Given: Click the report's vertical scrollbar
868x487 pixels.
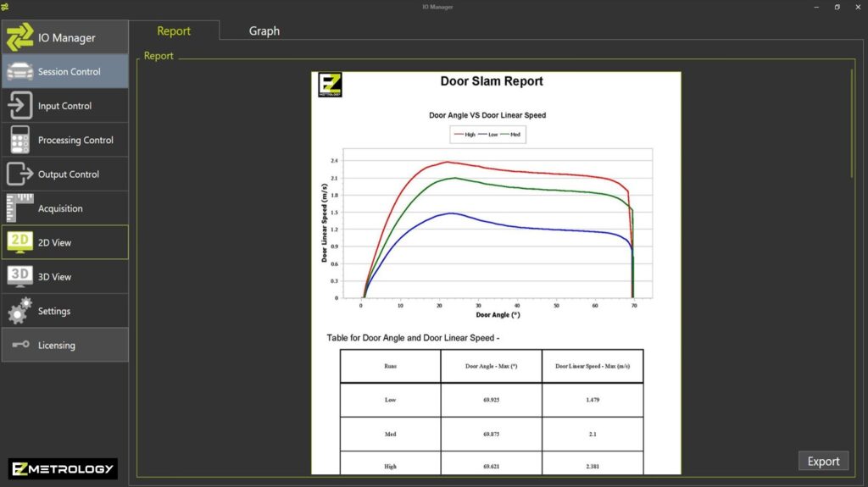Looking at the screenshot, I should [x=851, y=124].
